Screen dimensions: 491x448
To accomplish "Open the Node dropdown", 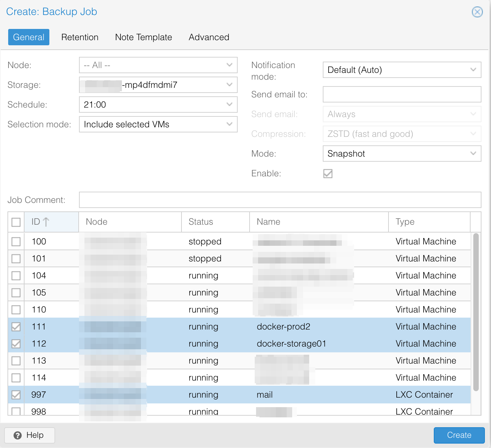I will [229, 65].
